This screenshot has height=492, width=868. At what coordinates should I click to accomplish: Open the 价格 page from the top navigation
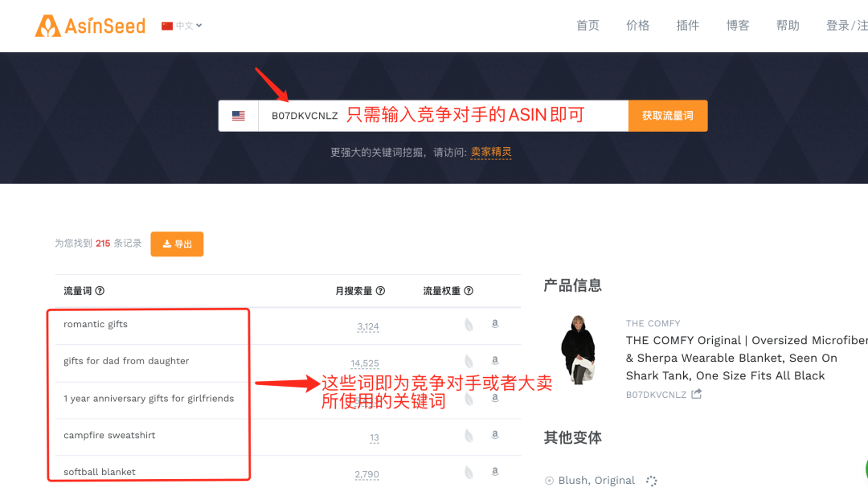point(637,25)
